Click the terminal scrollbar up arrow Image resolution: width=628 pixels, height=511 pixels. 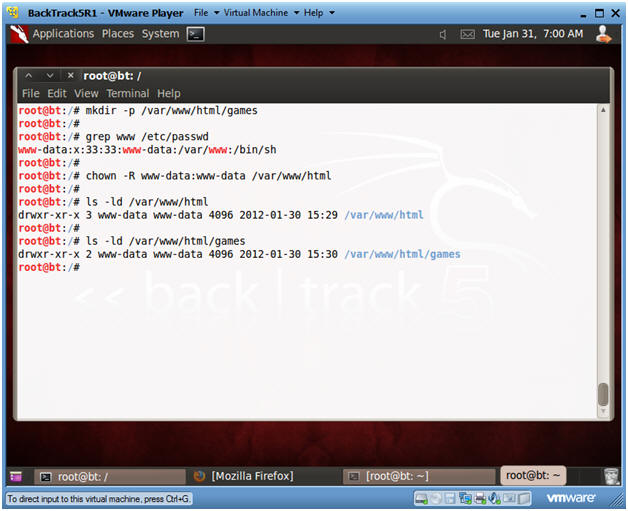(x=603, y=110)
